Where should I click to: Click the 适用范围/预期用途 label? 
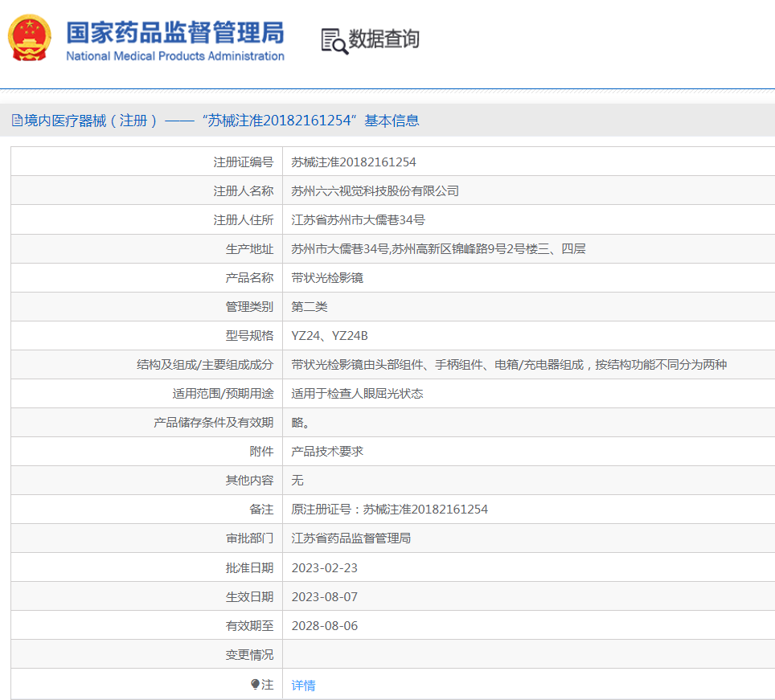point(223,394)
